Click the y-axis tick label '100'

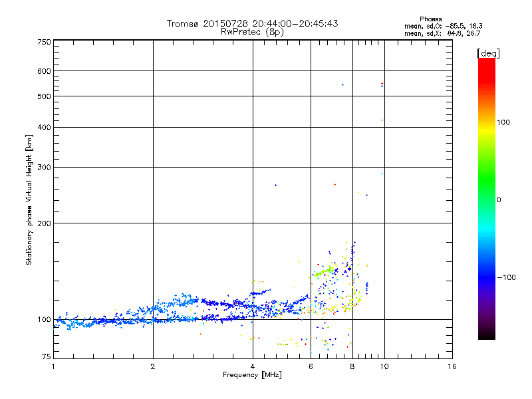pos(44,320)
